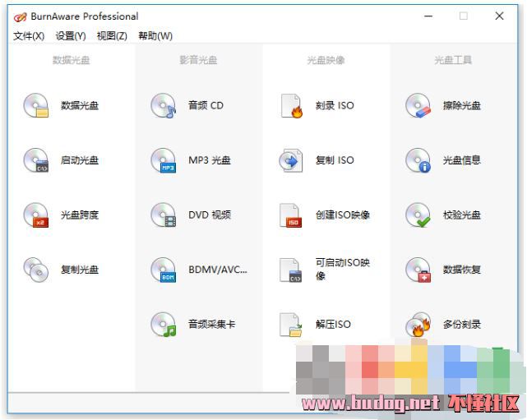Click the 刻录 ISO text label

(335, 105)
